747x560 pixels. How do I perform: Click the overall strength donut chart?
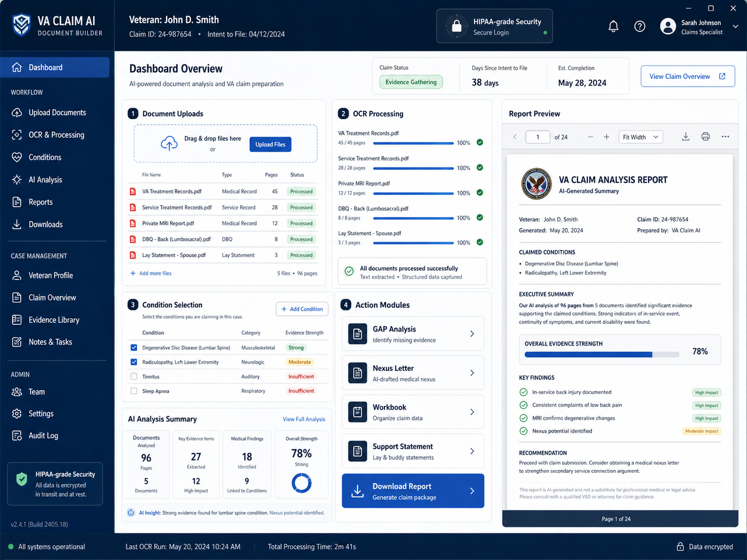(301, 483)
